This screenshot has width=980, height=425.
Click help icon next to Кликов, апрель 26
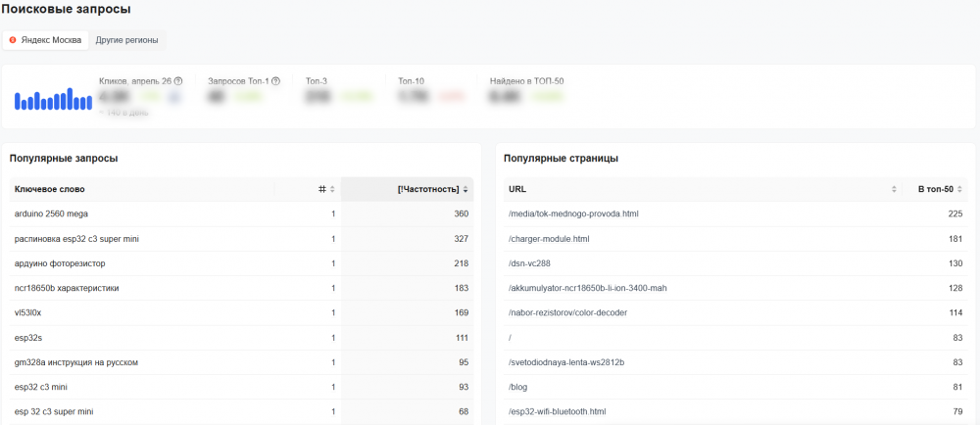pyautogui.click(x=178, y=81)
